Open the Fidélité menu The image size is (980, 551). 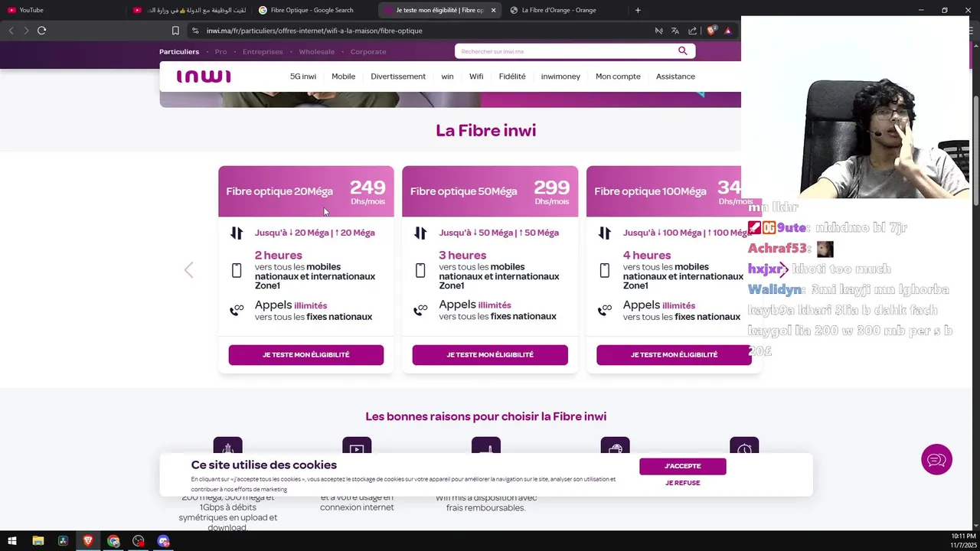coord(512,77)
